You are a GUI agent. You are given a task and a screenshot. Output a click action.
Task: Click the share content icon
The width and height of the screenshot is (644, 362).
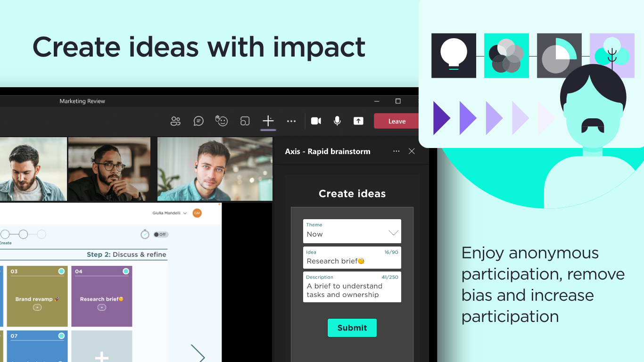coord(358,121)
